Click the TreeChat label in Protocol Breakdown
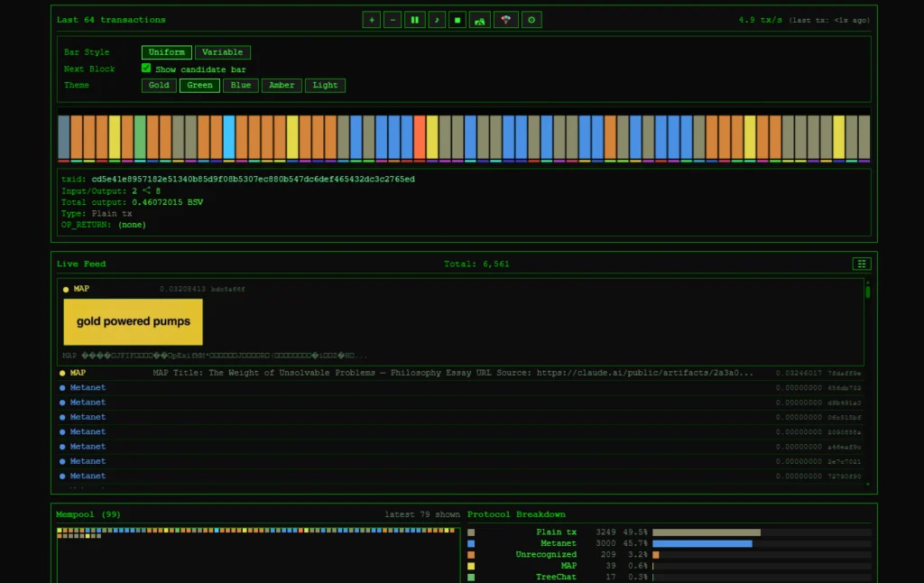924x583 pixels. tap(556, 577)
